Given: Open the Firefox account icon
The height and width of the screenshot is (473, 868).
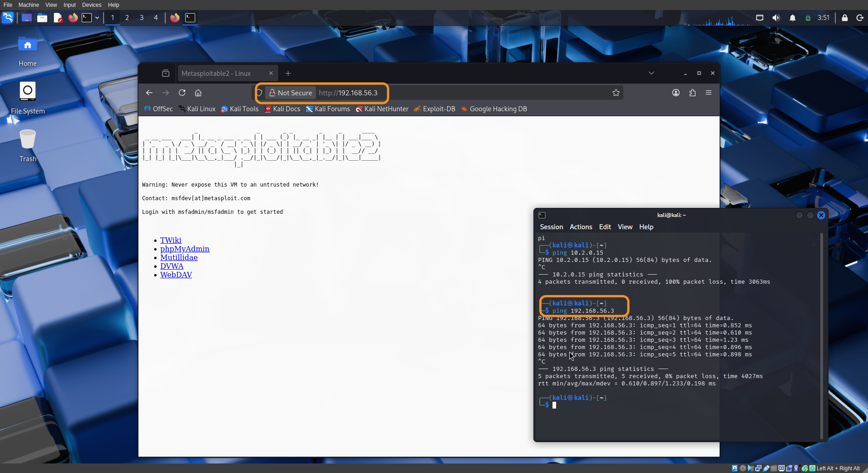Looking at the screenshot, I should (x=676, y=93).
